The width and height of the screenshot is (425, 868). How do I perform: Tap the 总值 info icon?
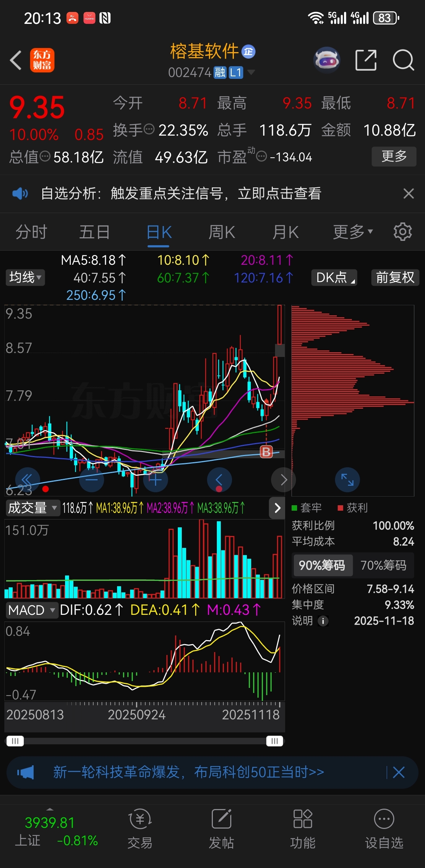click(x=45, y=156)
